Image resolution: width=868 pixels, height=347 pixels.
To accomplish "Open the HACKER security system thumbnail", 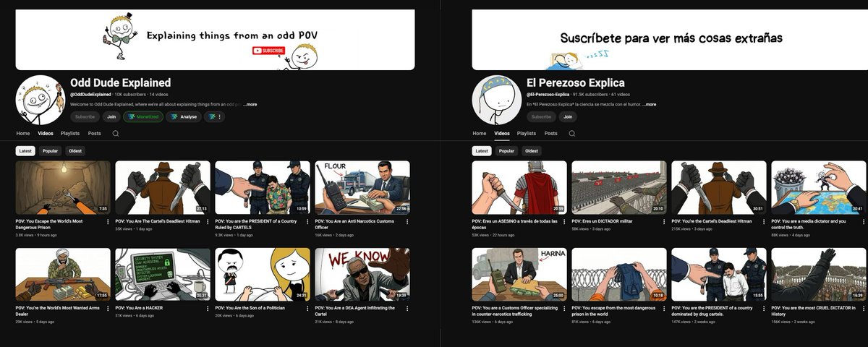I will click(x=163, y=275).
